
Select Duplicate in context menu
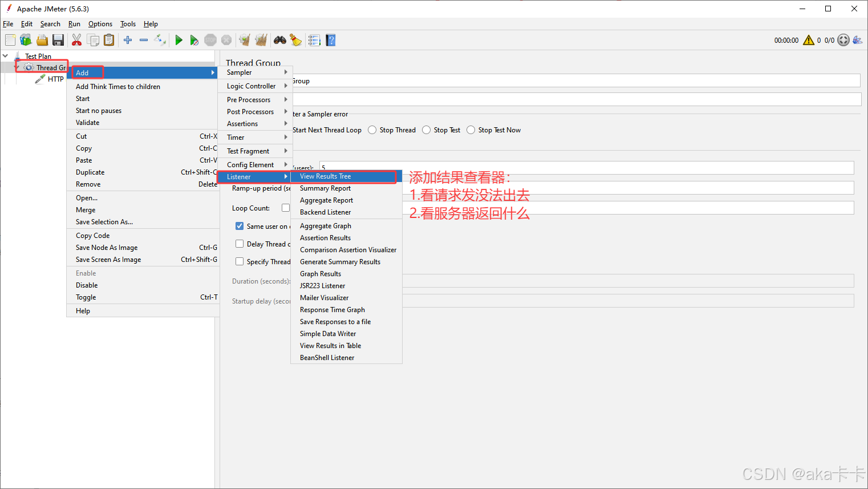pos(142,172)
